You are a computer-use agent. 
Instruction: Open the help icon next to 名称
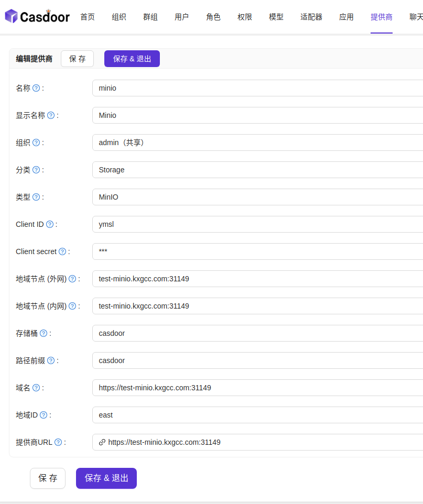click(37, 87)
